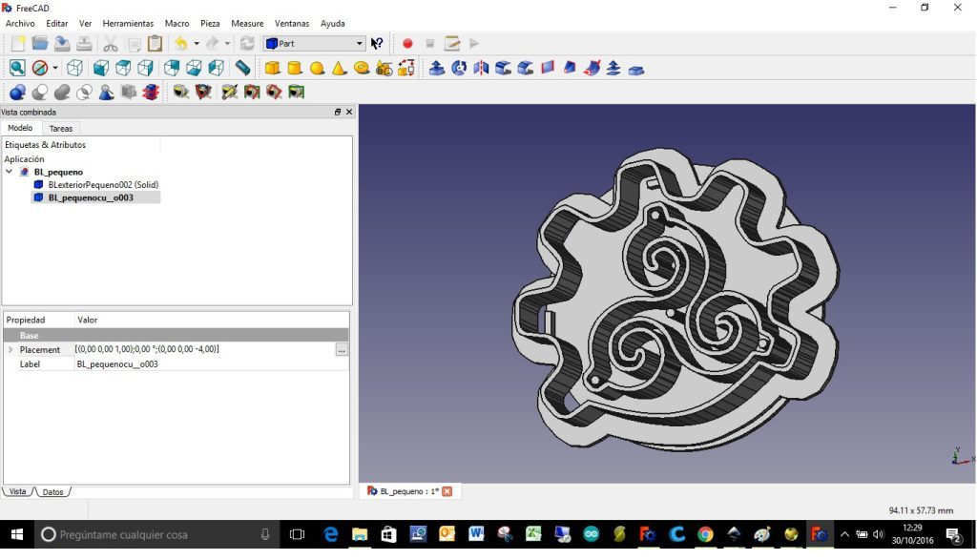The height and width of the screenshot is (560, 977).
Task: Start macro recording with red circle
Action: click(407, 44)
